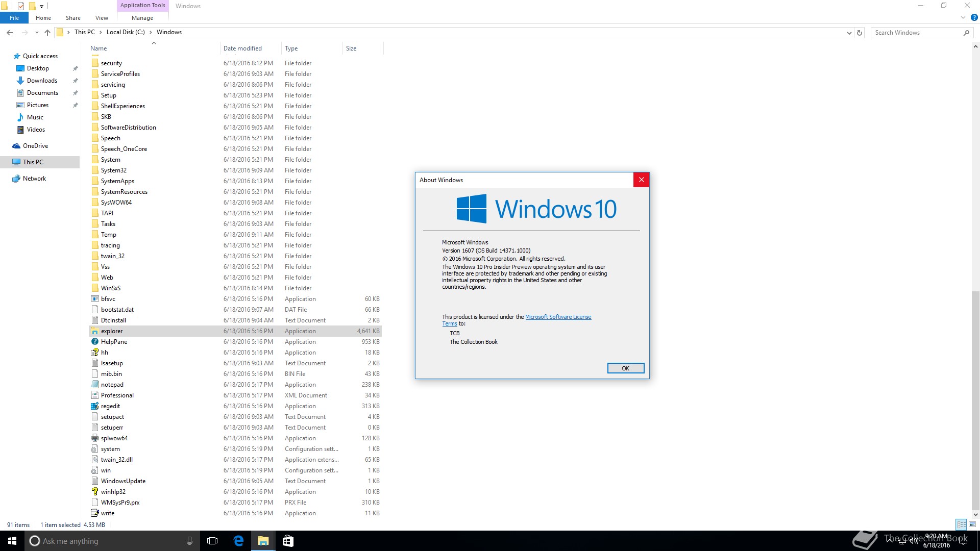Sort by the Name column header
Screen dimensions: 980x551
[99, 48]
